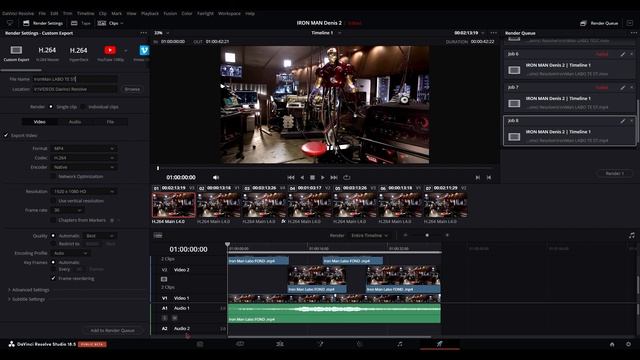Toggle the Export Video checkbox
The image size is (640, 360).
click(x=6, y=136)
